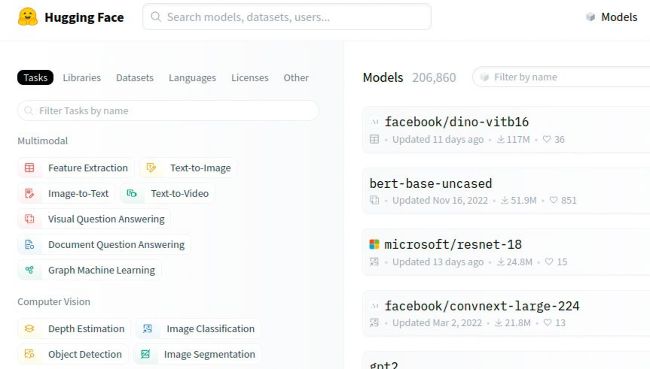The height and width of the screenshot is (369, 650).
Task: Filter by Image Classification
Action: point(198,329)
